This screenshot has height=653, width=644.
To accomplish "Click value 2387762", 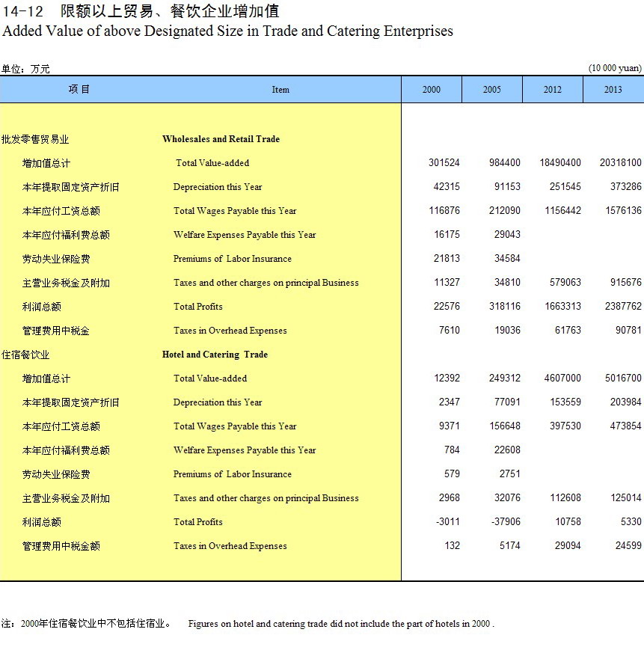I will click(x=623, y=306).
